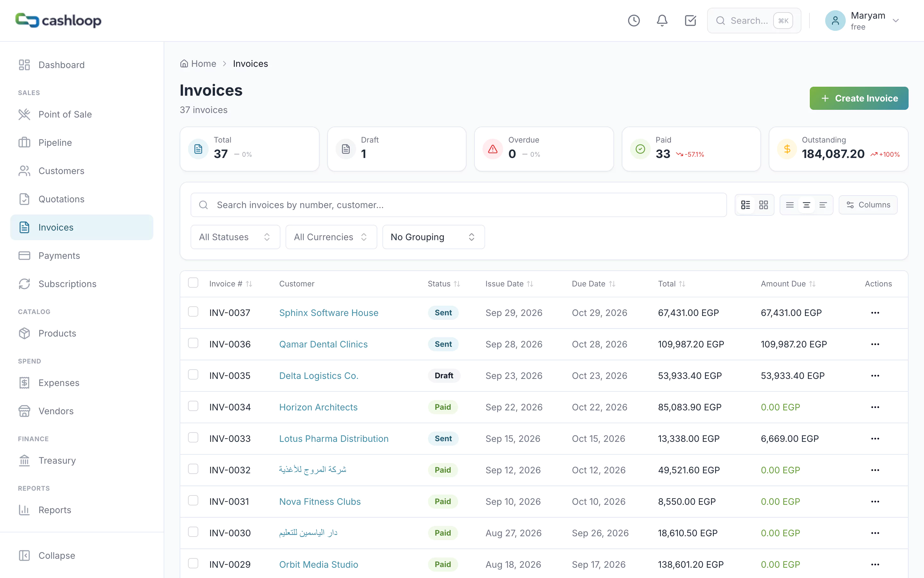The image size is (924, 578).
Task: Sort by Amount Due column arrows
Action: point(812,284)
